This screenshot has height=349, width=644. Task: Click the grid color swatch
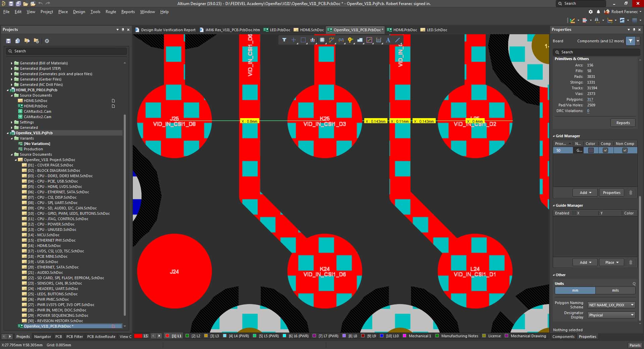[x=591, y=151]
